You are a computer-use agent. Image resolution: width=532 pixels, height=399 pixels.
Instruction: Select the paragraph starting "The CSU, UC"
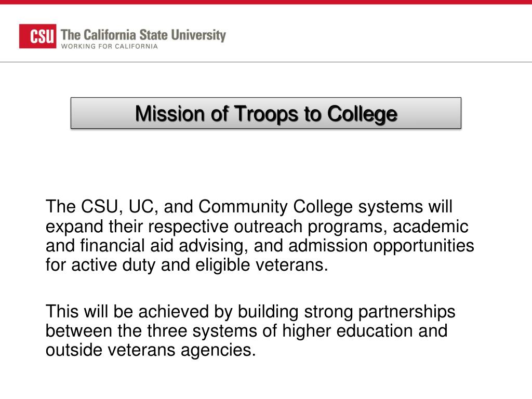tap(260, 236)
